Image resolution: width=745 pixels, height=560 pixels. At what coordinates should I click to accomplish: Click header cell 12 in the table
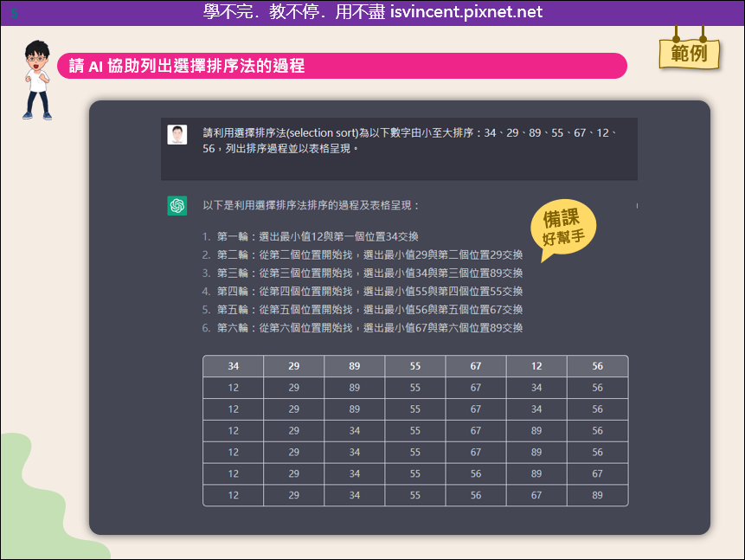[x=536, y=366]
